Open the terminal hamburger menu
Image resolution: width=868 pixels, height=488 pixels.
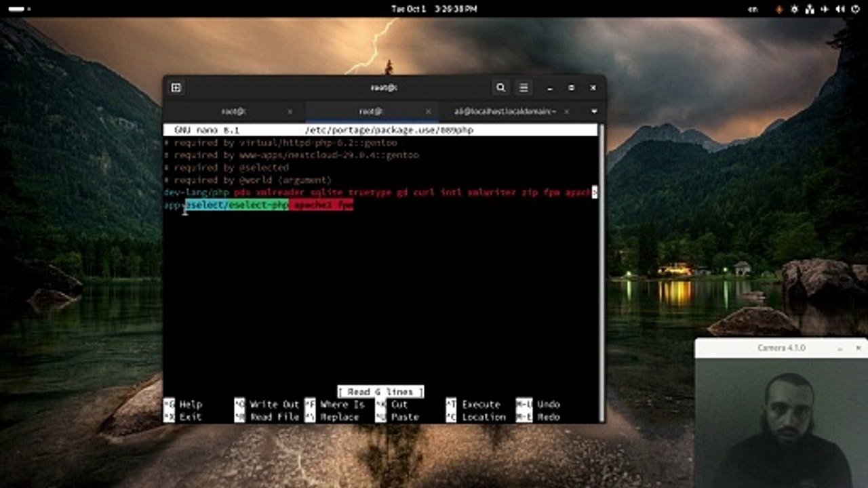(524, 87)
